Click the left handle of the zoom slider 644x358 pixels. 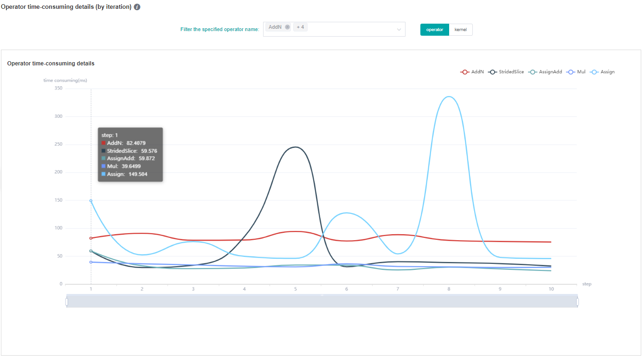pos(67,302)
